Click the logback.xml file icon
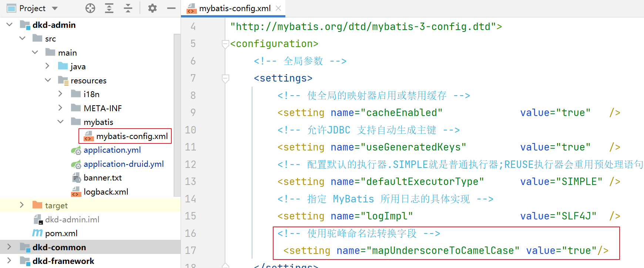 coord(76,192)
